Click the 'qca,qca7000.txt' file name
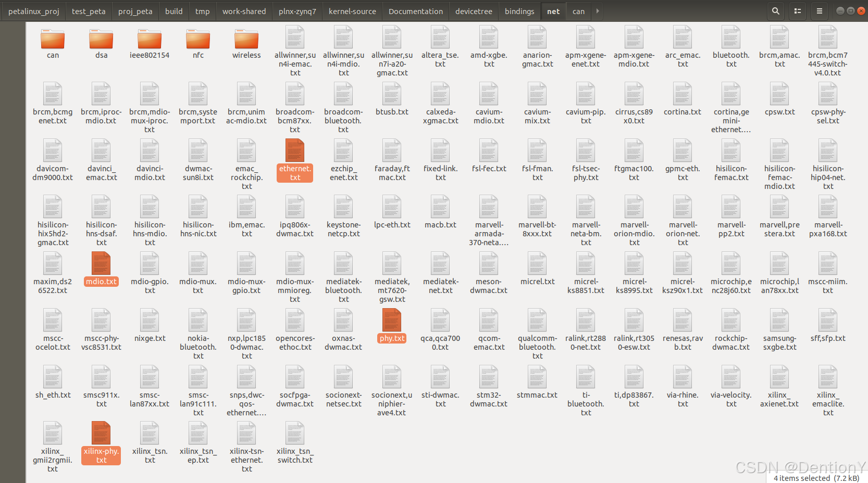 pos(440,343)
